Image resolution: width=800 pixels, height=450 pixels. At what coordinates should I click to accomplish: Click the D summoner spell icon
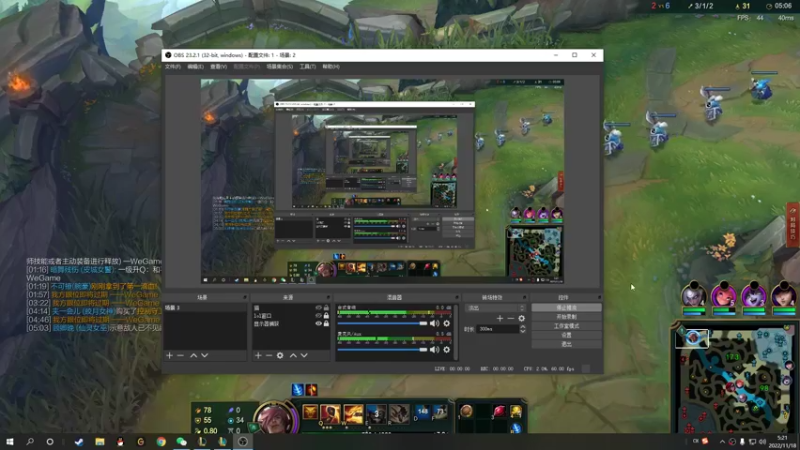click(x=422, y=411)
